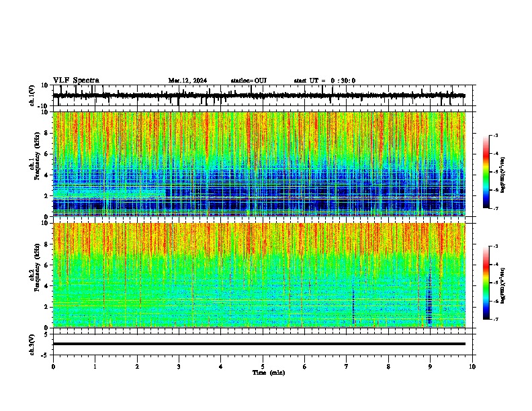
Task: Click the time axis tick label "8"
Action: pos(388,367)
